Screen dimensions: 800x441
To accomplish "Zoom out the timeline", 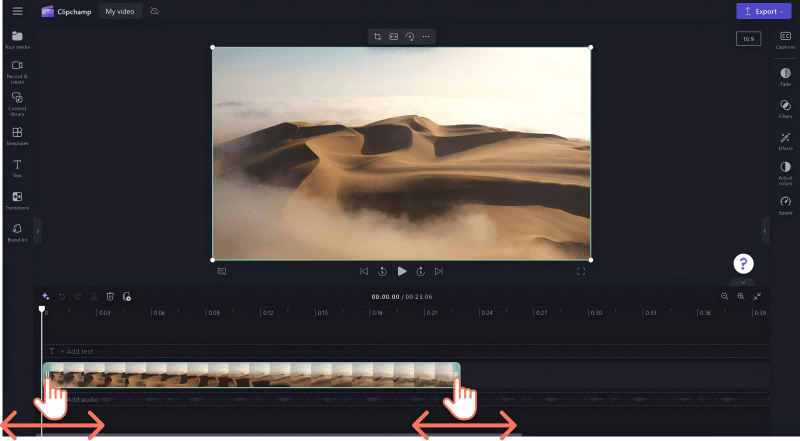I will 724,297.
